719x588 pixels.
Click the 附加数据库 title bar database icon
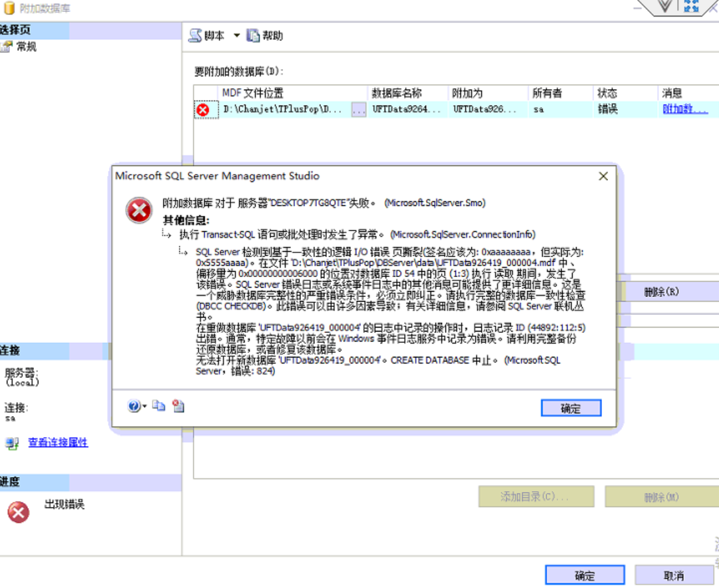point(9,8)
